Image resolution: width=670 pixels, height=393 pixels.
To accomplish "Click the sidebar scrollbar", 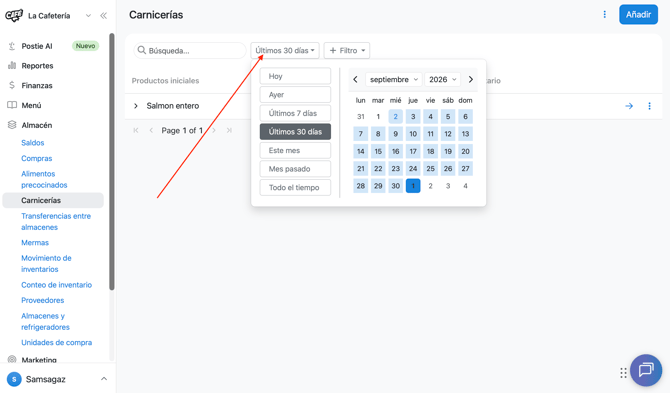I will click(112, 162).
